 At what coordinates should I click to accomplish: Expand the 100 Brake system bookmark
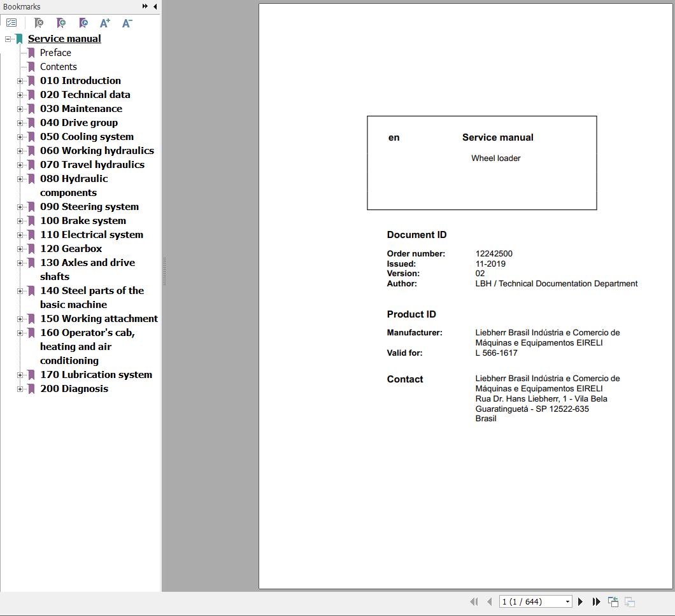point(20,221)
